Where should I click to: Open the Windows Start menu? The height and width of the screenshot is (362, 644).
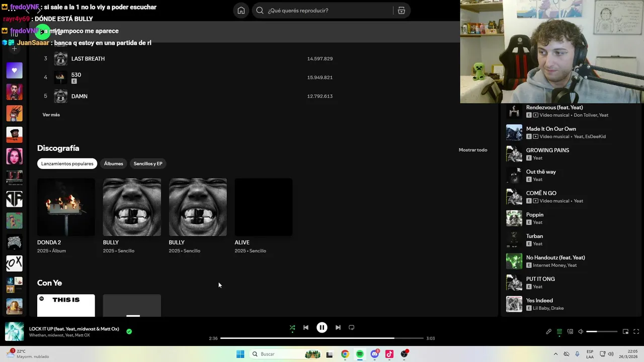click(x=240, y=354)
